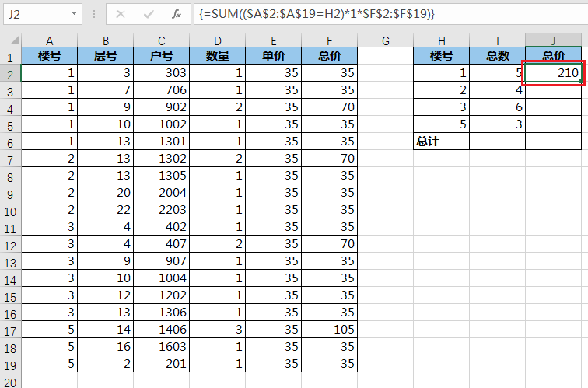Click 层号 cell showing 20
588x388 pixels.
pos(105,193)
